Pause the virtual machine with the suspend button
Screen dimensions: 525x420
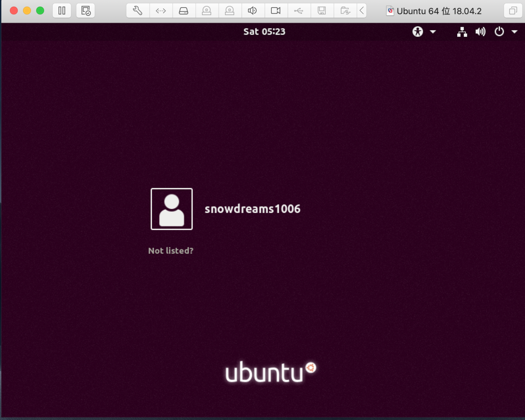tap(62, 11)
